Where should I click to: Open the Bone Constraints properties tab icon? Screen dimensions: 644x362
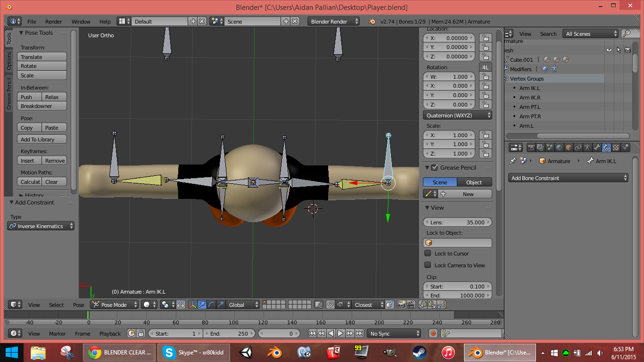coord(606,148)
